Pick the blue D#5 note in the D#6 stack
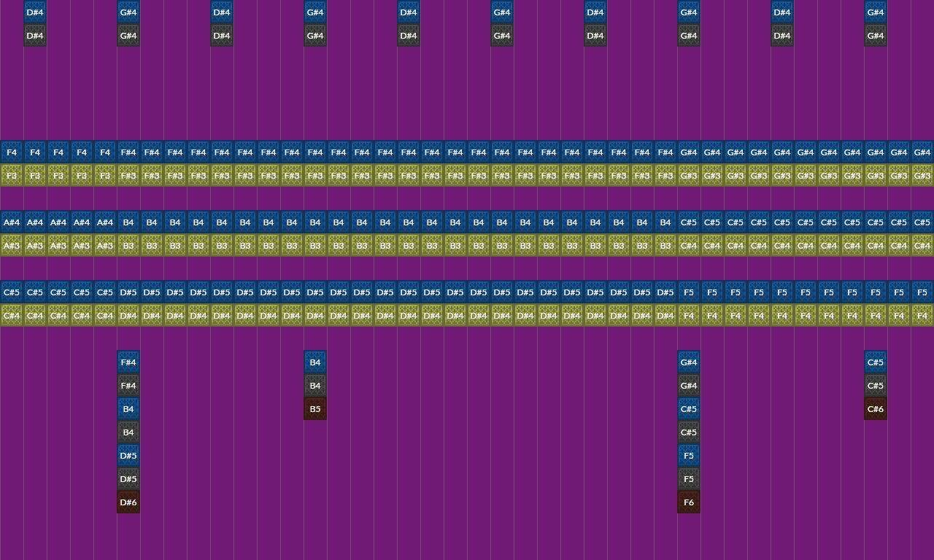The image size is (934, 560). click(x=128, y=455)
